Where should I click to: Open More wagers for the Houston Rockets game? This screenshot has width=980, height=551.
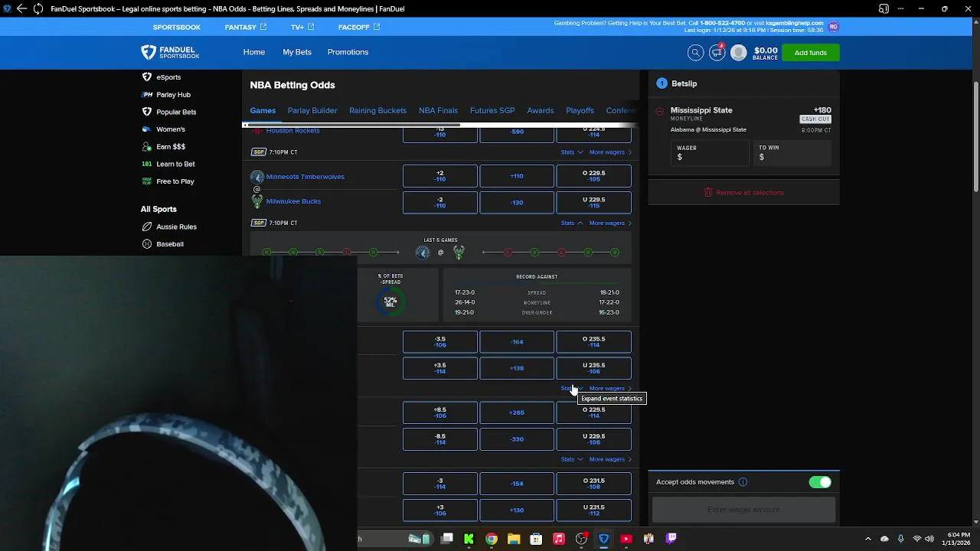(610, 152)
